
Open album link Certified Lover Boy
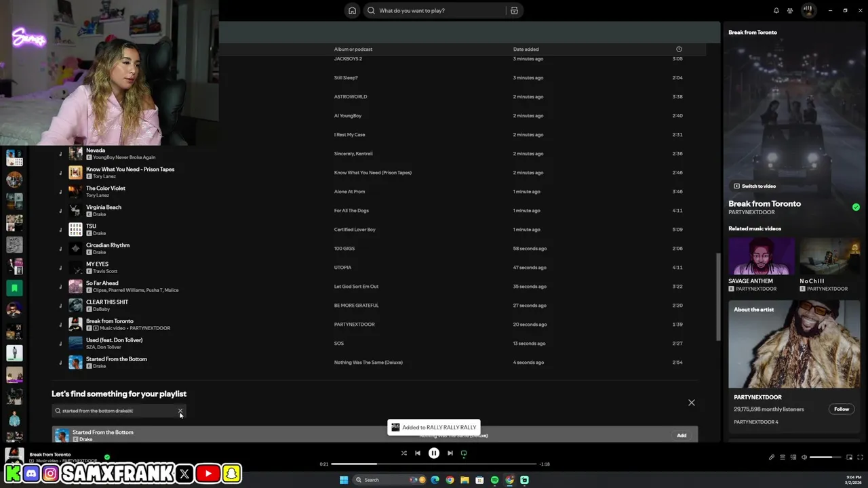[355, 229]
